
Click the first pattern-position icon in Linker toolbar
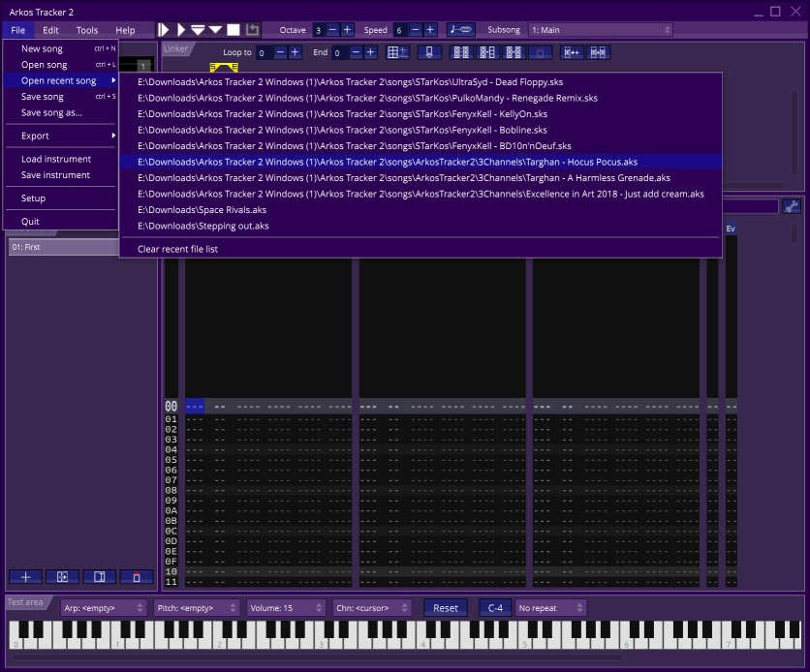(461, 52)
